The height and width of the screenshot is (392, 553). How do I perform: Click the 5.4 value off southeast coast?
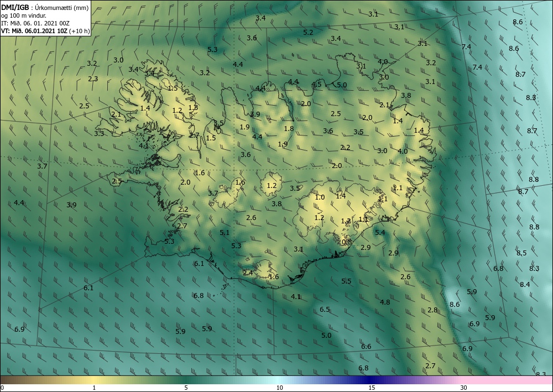point(380,232)
